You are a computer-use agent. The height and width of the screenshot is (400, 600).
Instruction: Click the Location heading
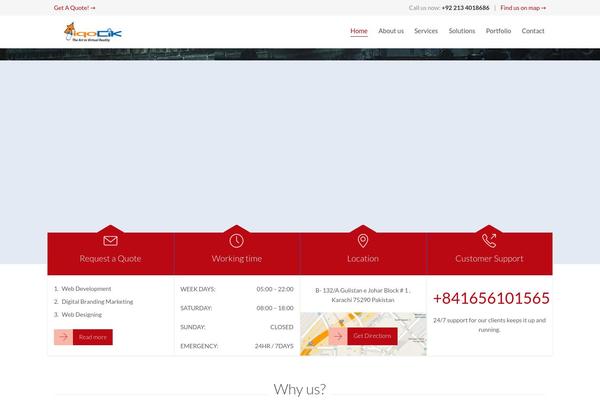click(x=363, y=259)
